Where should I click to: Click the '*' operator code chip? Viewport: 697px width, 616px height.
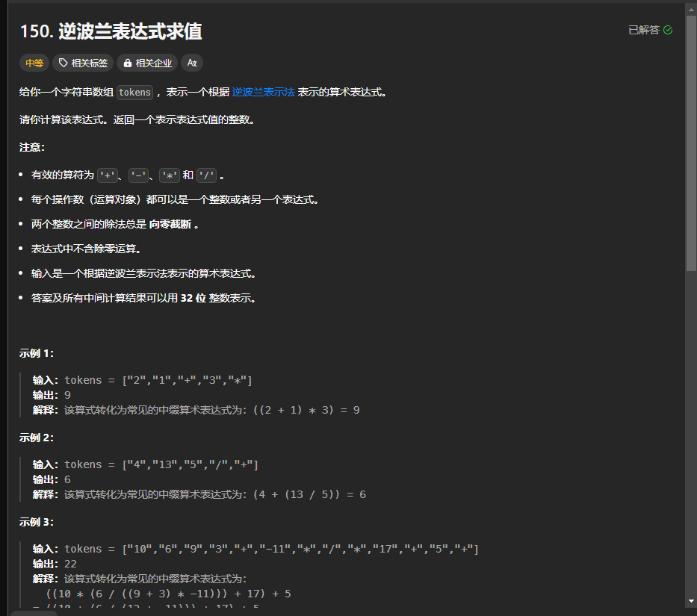[x=170, y=175]
